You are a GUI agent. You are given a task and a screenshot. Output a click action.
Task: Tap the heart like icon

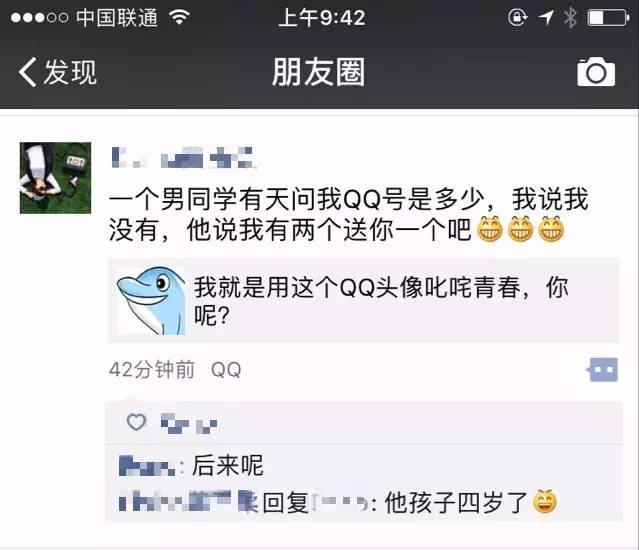point(136,422)
